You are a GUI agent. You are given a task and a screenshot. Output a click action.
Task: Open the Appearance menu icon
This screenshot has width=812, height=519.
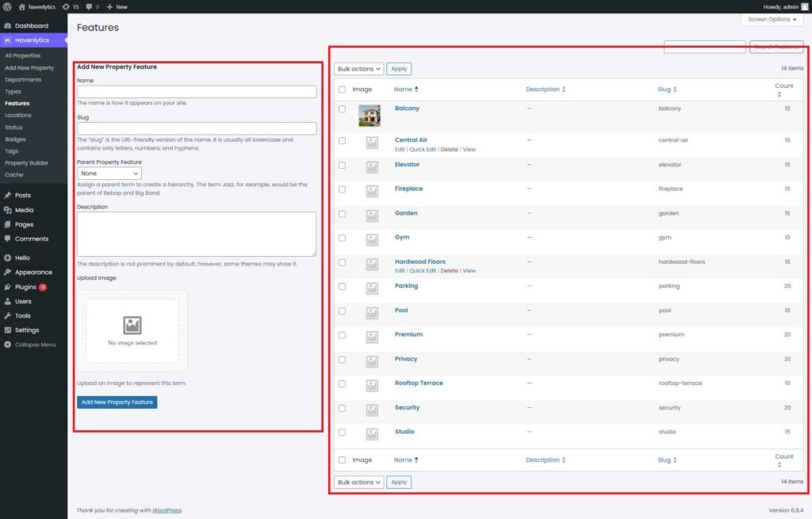click(x=7, y=272)
